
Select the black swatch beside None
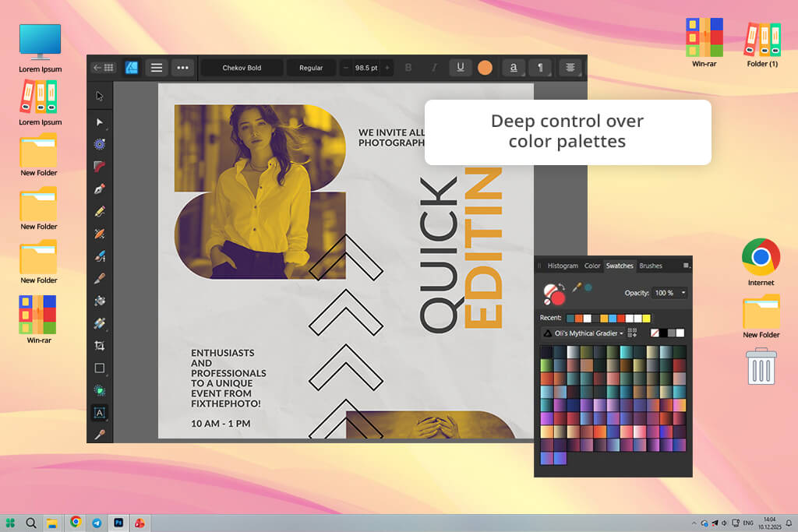click(x=664, y=333)
